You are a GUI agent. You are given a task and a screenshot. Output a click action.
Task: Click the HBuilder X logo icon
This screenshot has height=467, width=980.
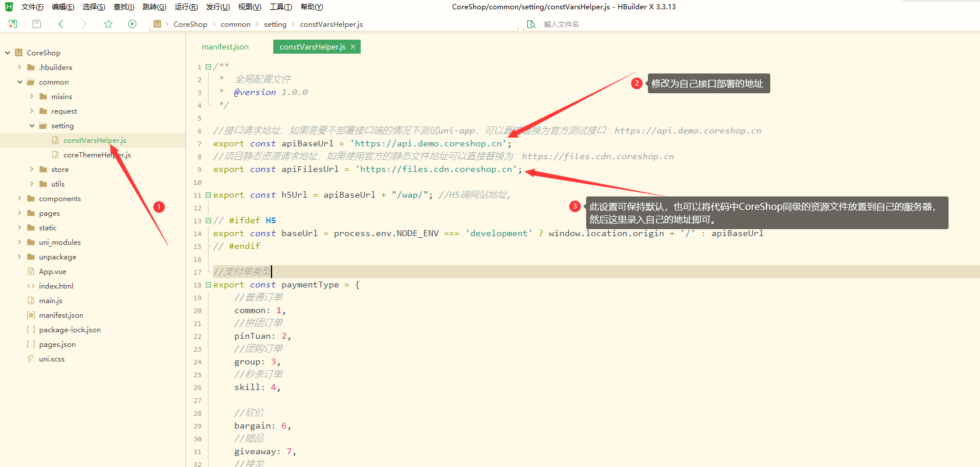[x=9, y=6]
